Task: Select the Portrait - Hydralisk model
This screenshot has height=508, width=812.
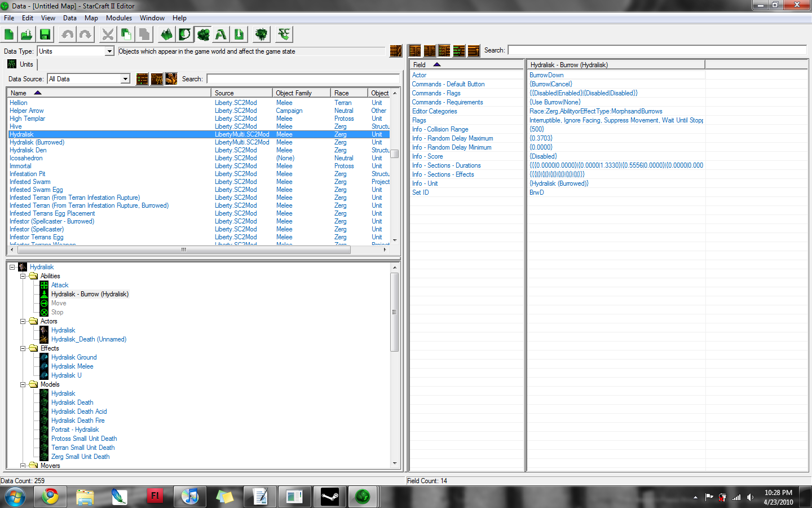Action: point(75,430)
